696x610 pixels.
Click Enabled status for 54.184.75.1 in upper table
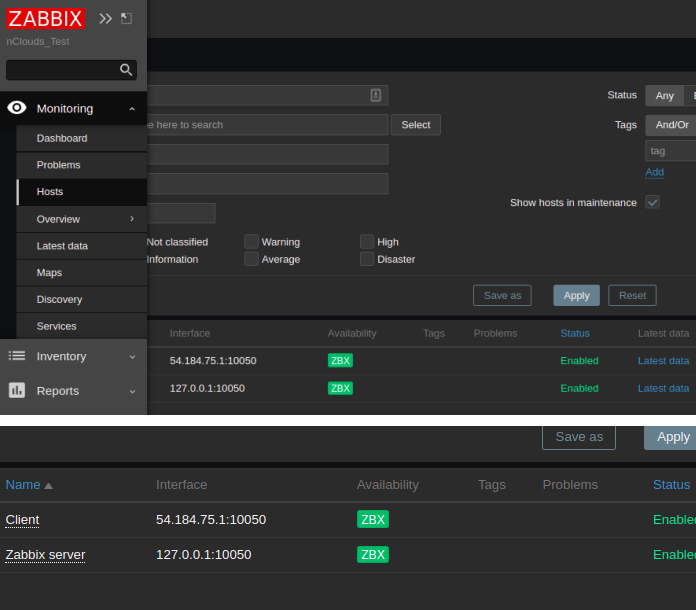coord(579,360)
